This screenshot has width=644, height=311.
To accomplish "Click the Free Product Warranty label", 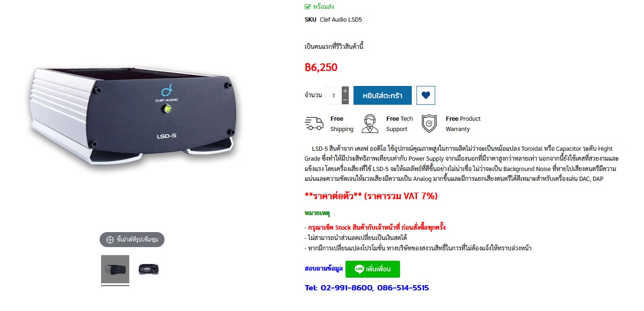I will pyautogui.click(x=463, y=124).
